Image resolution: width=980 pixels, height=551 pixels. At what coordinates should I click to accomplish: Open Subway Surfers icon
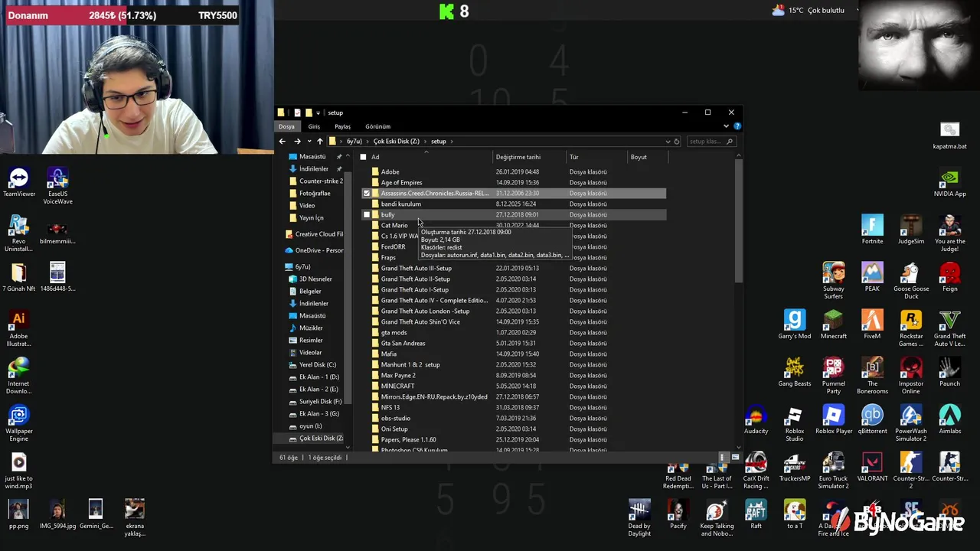(x=834, y=281)
